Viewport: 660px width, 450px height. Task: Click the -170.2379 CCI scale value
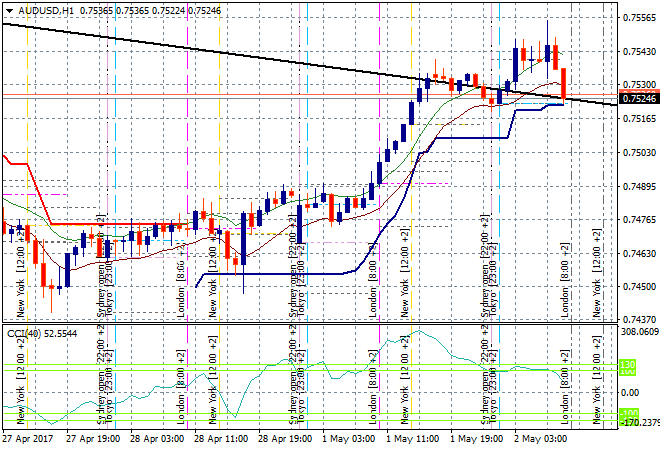click(638, 423)
